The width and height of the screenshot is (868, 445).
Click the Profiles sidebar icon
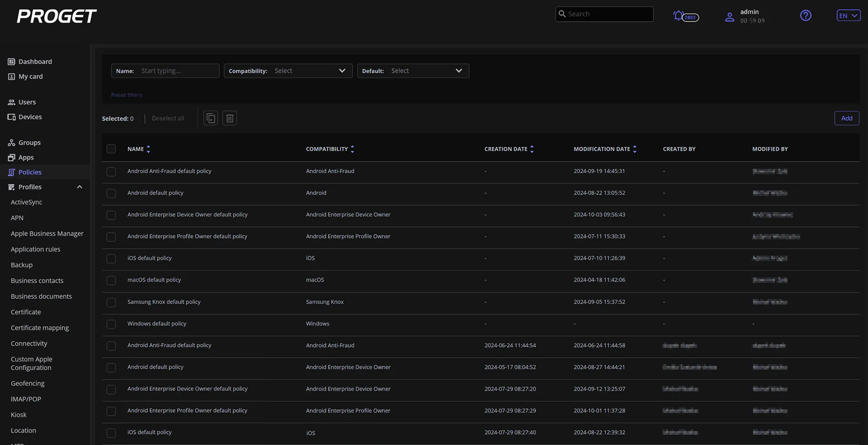coord(11,187)
